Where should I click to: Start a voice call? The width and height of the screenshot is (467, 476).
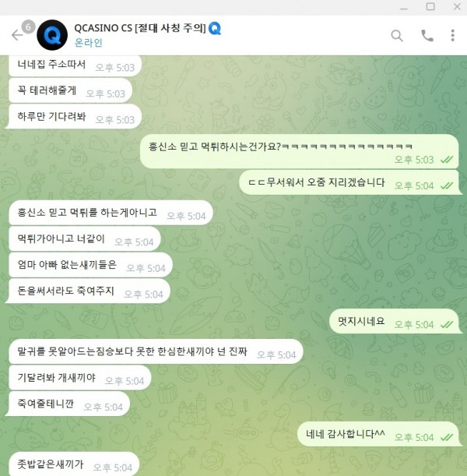point(427,36)
